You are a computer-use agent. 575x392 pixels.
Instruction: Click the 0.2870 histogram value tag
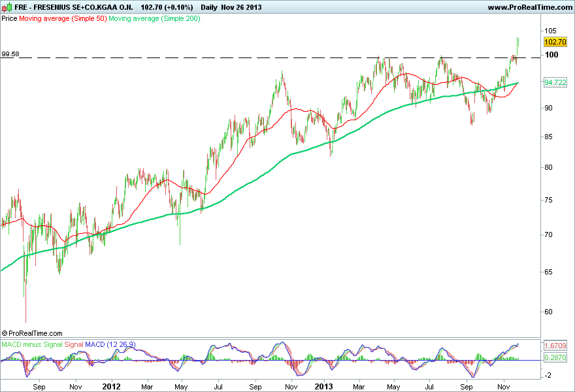point(555,357)
